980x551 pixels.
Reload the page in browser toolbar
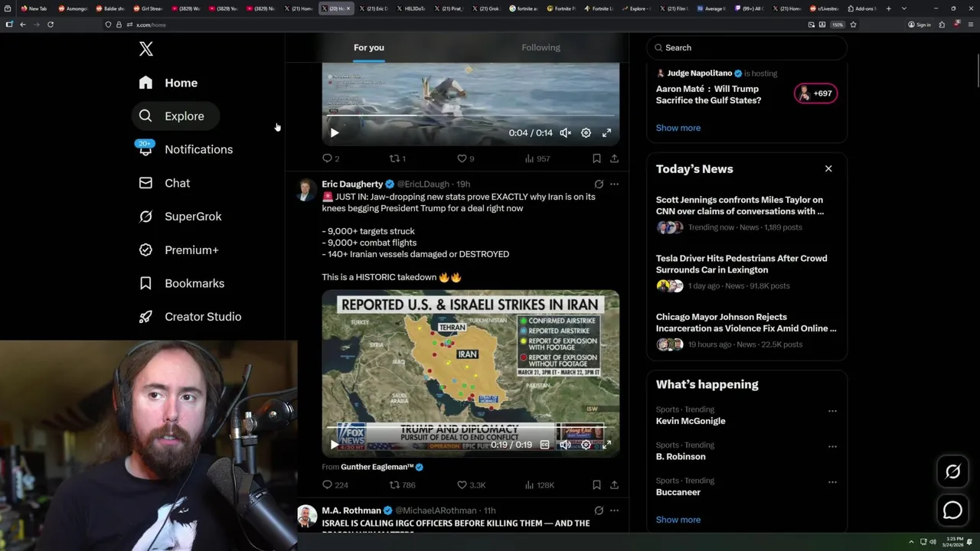(x=51, y=24)
